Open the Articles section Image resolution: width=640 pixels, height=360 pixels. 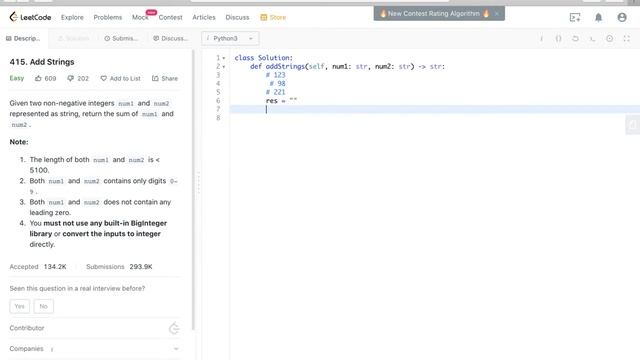(204, 17)
